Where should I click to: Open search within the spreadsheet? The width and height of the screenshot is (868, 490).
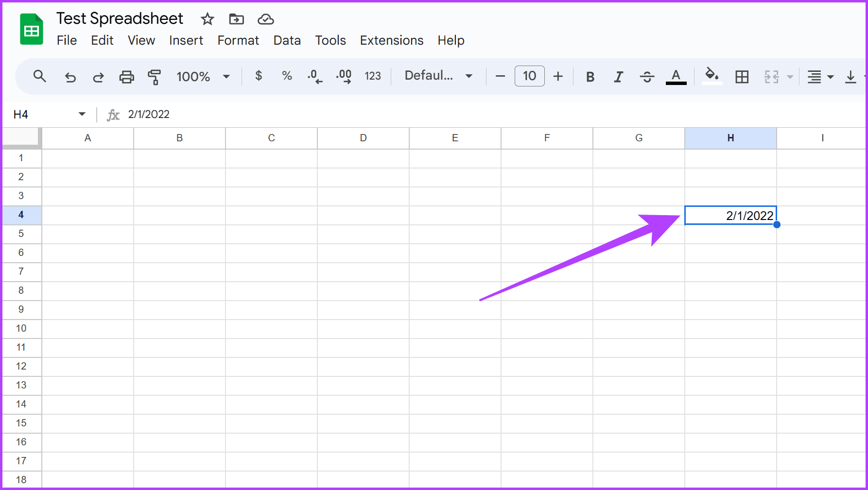pyautogui.click(x=40, y=76)
